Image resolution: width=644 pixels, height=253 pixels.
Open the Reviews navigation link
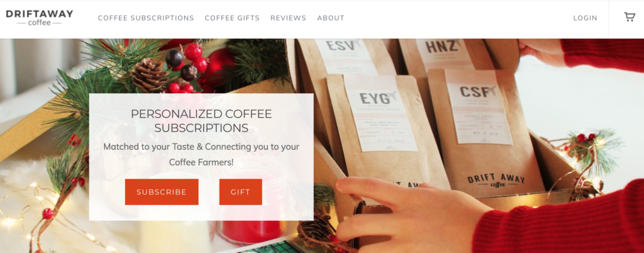pyautogui.click(x=288, y=18)
